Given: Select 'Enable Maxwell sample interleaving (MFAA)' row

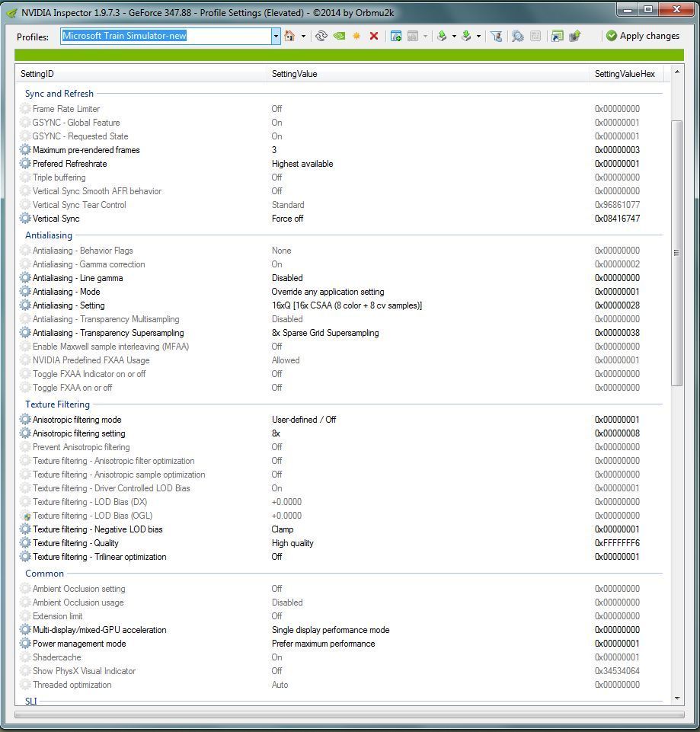Looking at the screenshot, I should point(340,347).
